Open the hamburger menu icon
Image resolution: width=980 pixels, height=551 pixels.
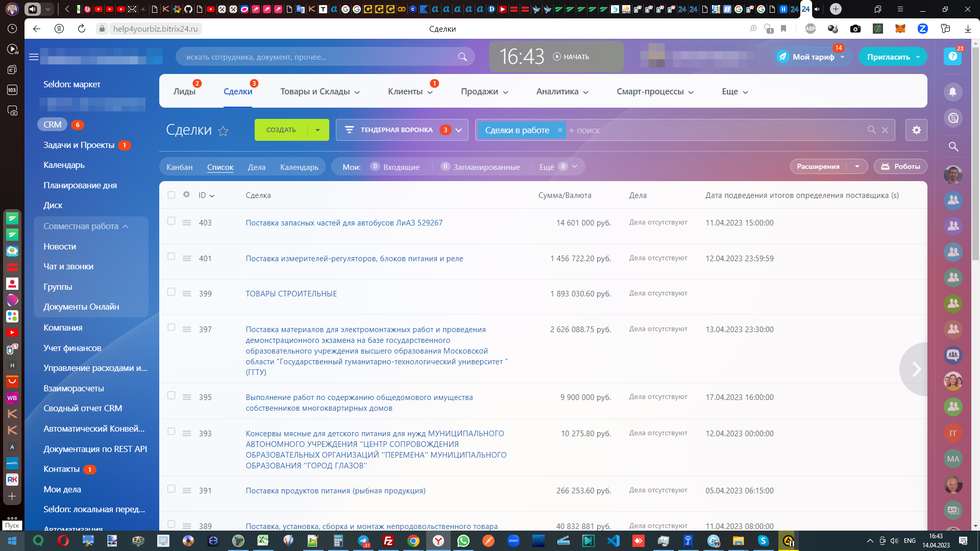click(34, 57)
